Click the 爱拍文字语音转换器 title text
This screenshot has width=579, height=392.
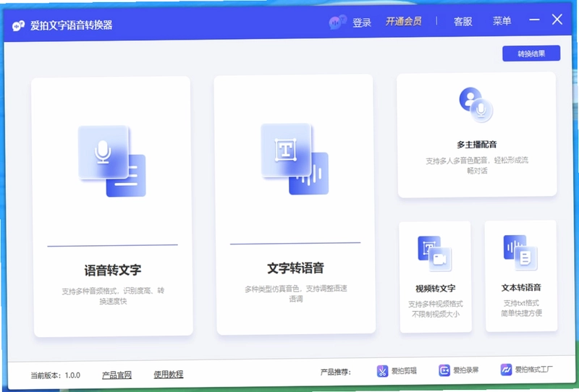[x=71, y=25]
